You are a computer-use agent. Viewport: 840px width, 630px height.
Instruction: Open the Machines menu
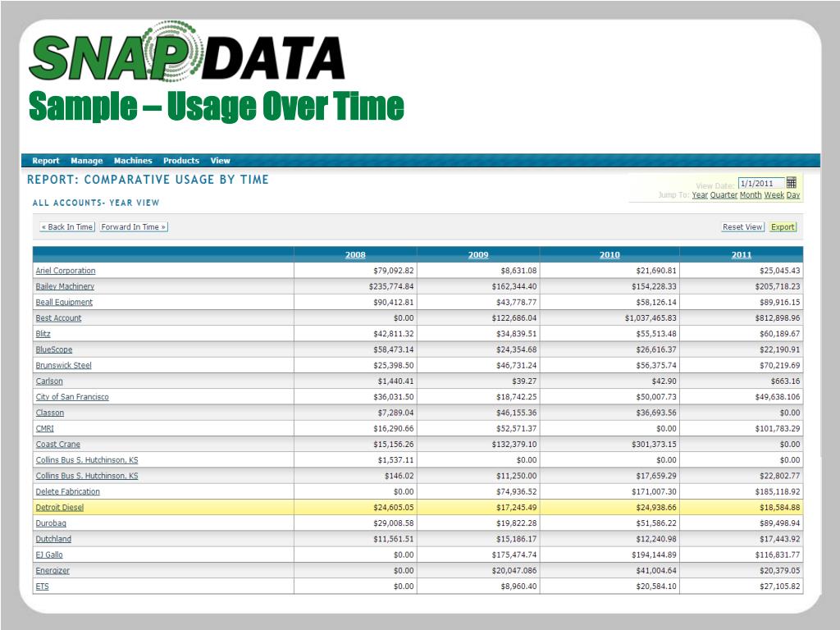pos(133,161)
